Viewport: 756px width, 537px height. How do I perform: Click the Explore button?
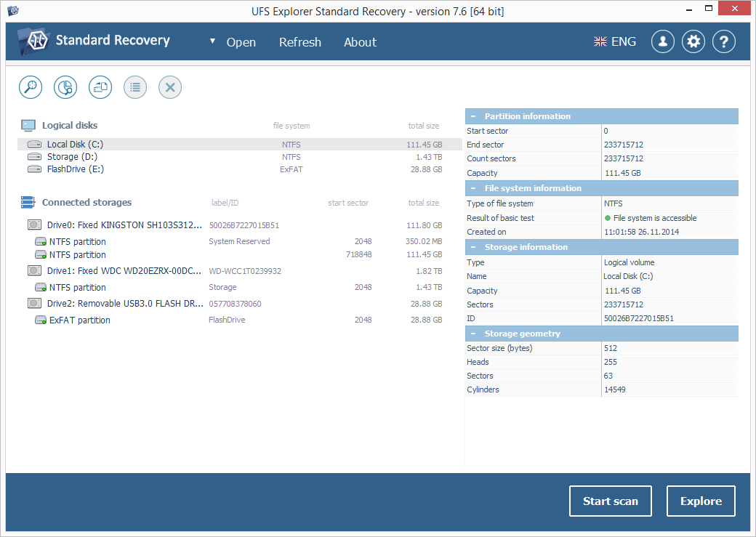pos(701,501)
